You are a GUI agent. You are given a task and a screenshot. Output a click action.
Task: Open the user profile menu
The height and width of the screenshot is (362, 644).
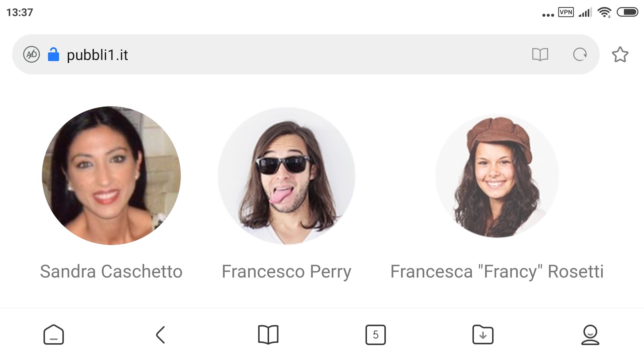point(590,335)
